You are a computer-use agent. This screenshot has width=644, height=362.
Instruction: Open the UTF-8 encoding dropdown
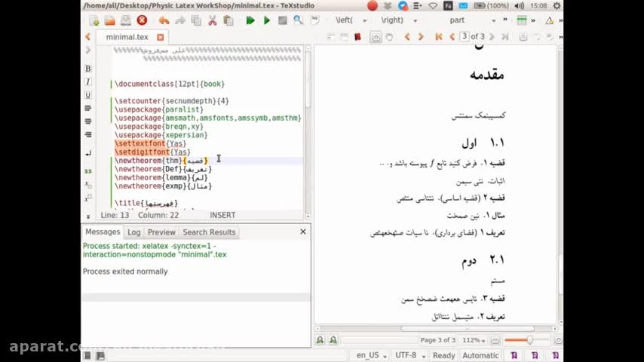point(409,355)
